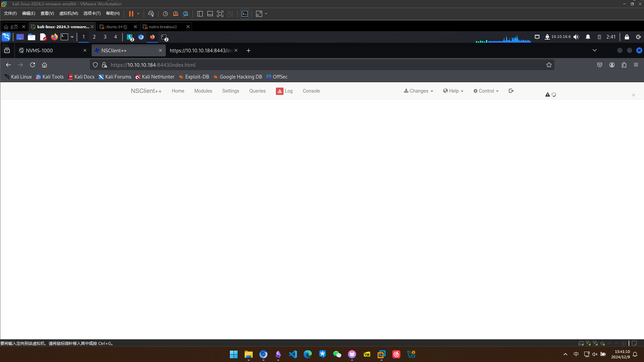Open the Modules page
This screenshot has height=362, width=644.
tap(203, 91)
